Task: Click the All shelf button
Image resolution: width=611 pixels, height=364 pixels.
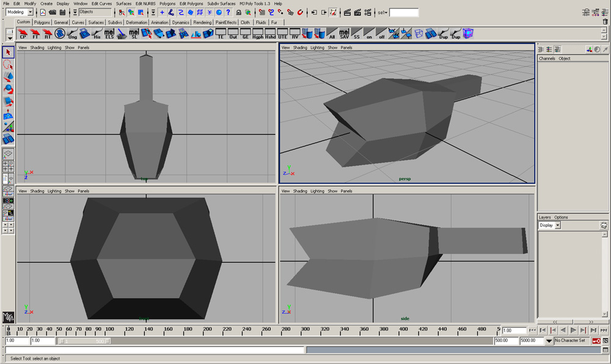Action: coord(332,34)
